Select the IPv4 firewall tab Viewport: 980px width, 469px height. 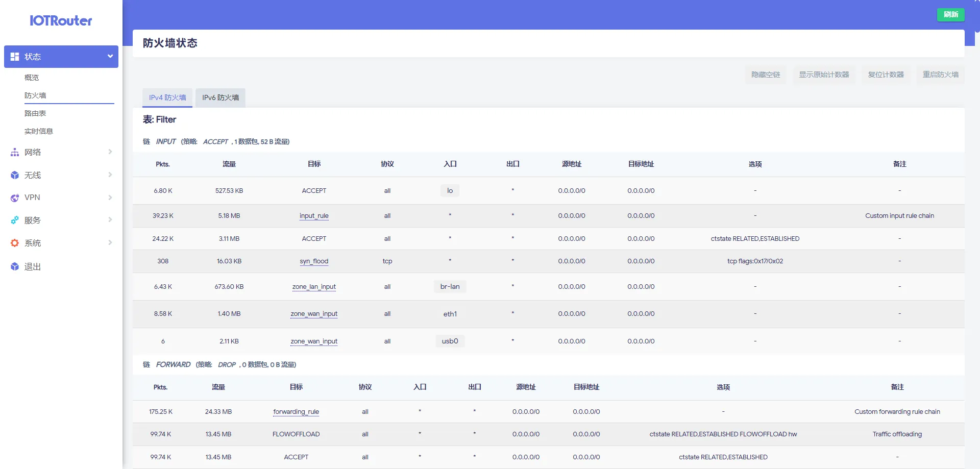167,97
